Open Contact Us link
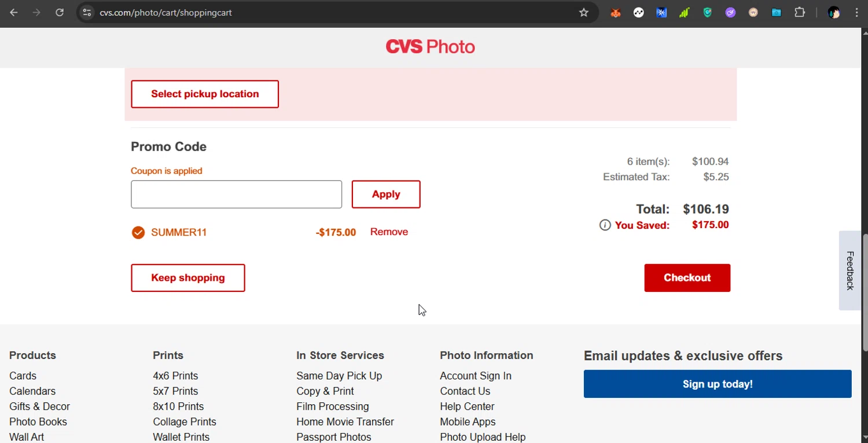This screenshot has width=868, height=443. [x=465, y=391]
